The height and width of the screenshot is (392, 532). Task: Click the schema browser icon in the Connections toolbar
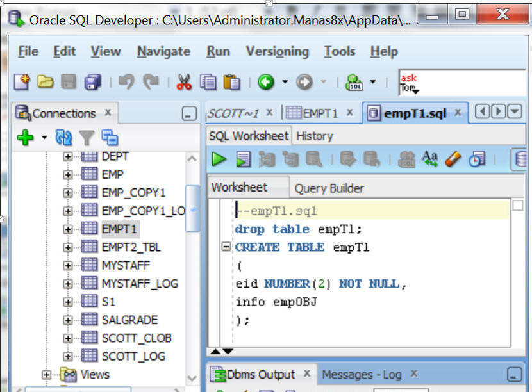[110, 137]
